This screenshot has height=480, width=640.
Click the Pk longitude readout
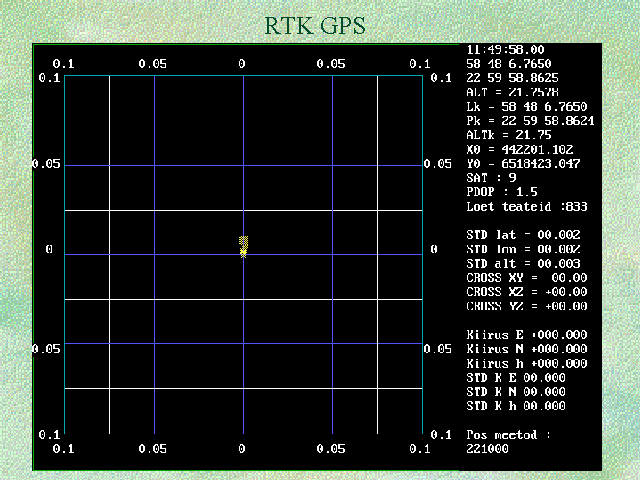pos(526,120)
